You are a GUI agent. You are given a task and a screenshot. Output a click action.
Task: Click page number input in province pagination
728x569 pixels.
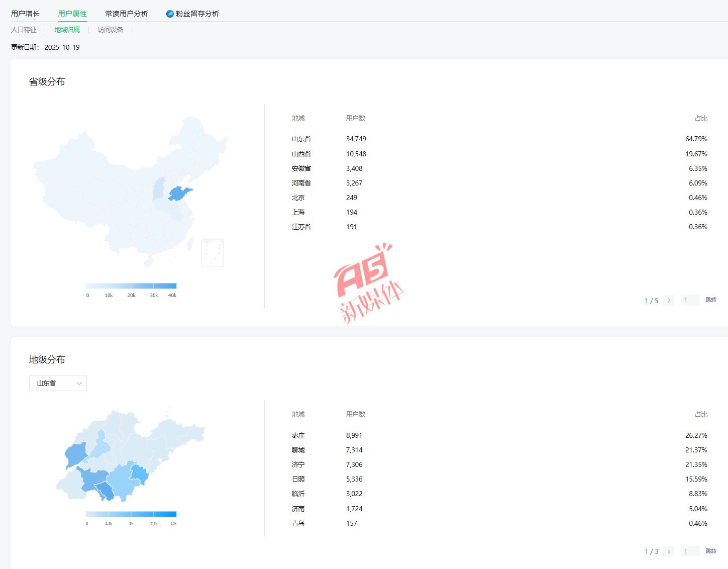(x=690, y=301)
